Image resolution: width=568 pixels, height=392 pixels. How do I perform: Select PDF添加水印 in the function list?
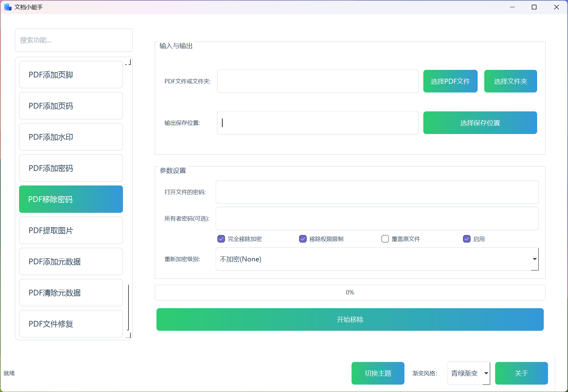[71, 137]
